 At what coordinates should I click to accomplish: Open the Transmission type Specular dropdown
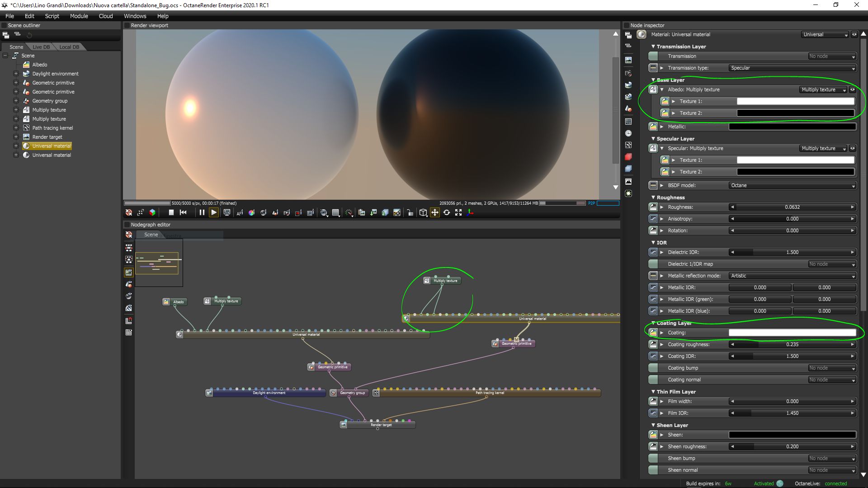click(x=793, y=68)
